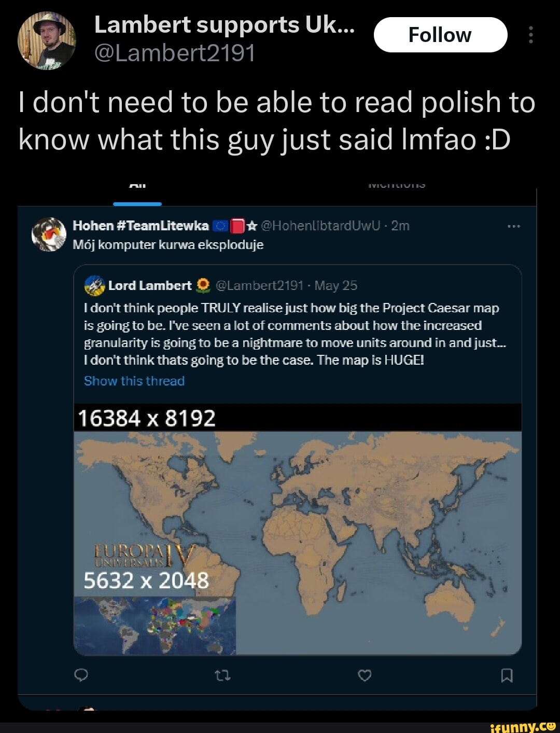Open the world map comparison image
The image size is (560, 733).
coord(298,529)
